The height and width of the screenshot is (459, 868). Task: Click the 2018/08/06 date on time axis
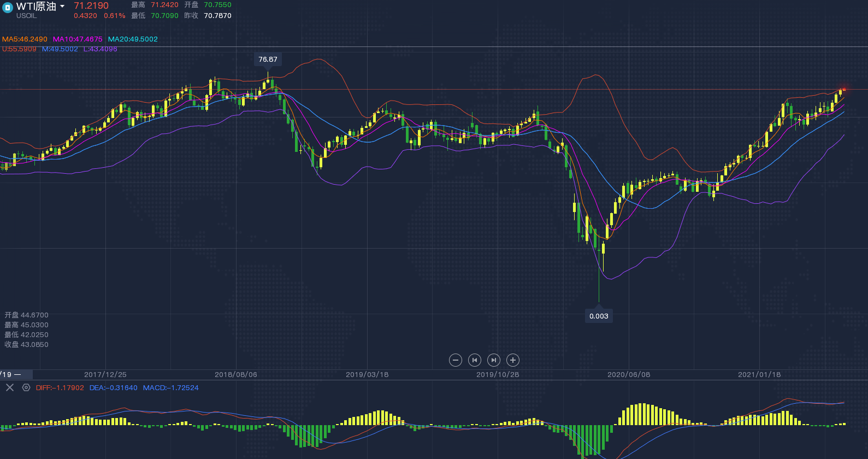click(x=236, y=374)
